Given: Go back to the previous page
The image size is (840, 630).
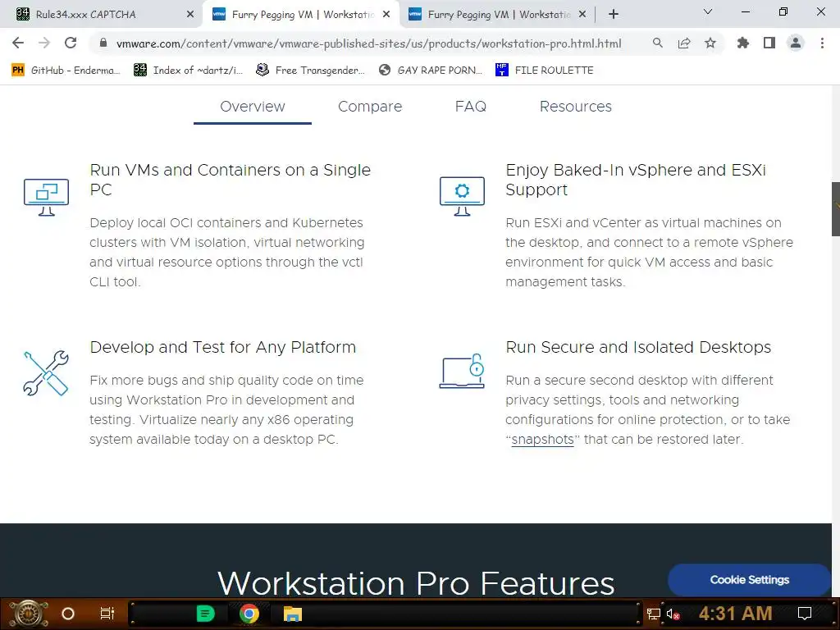Looking at the screenshot, I should [18, 43].
